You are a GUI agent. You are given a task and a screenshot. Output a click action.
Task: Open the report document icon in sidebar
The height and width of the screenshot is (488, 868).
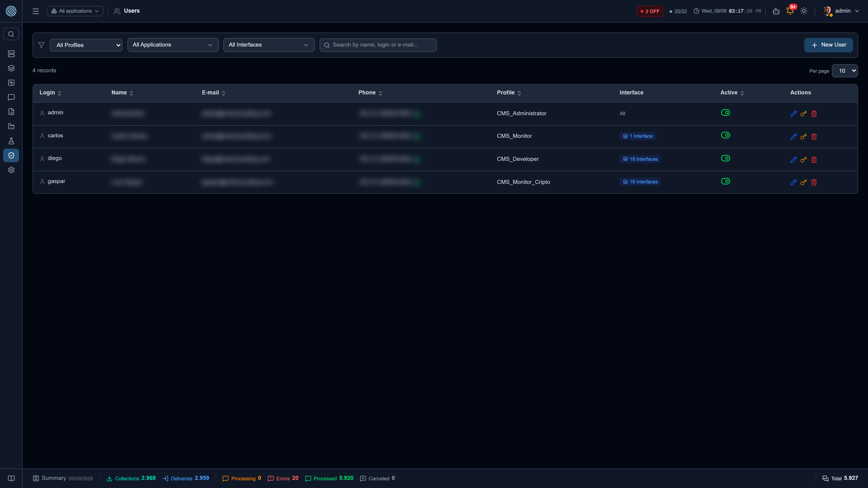[x=11, y=112]
